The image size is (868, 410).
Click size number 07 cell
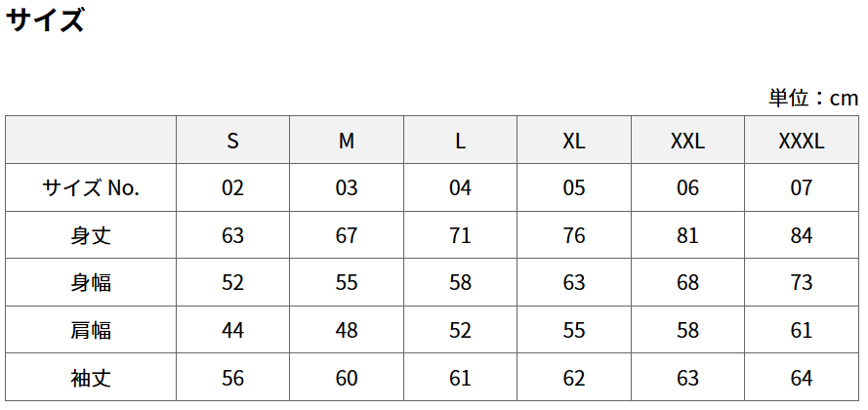[802, 187]
